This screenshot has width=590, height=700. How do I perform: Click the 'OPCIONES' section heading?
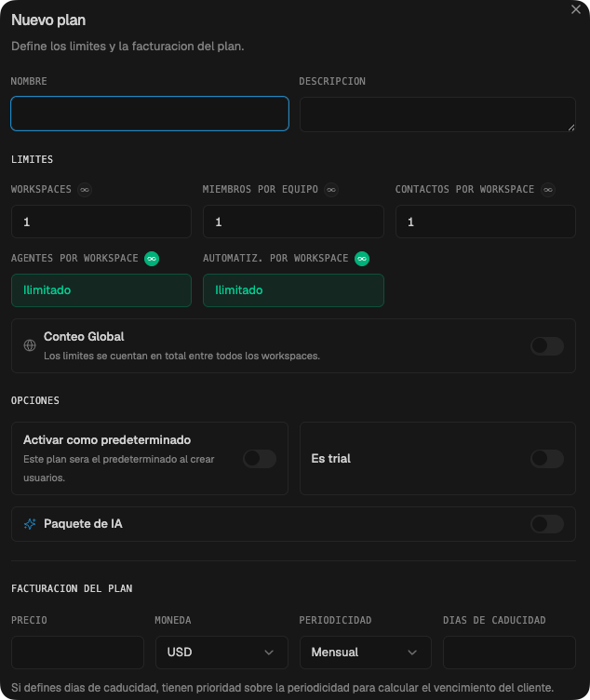(x=35, y=400)
